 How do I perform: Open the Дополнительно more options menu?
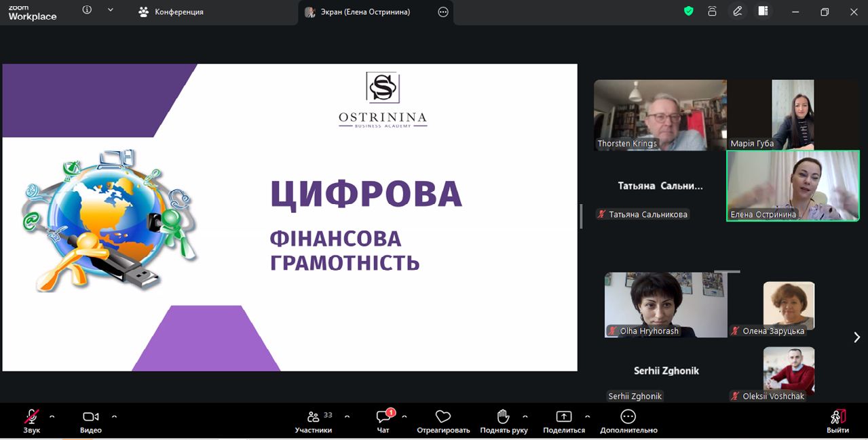click(628, 420)
